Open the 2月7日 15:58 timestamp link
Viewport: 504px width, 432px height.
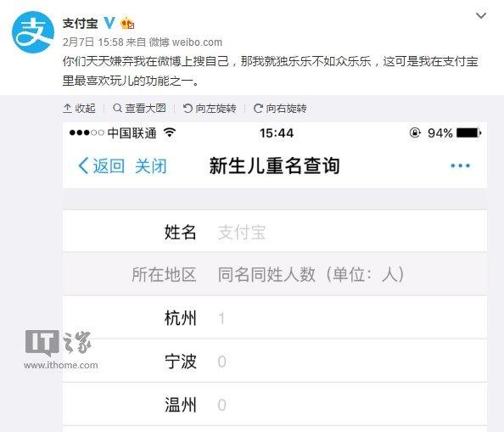tap(92, 42)
